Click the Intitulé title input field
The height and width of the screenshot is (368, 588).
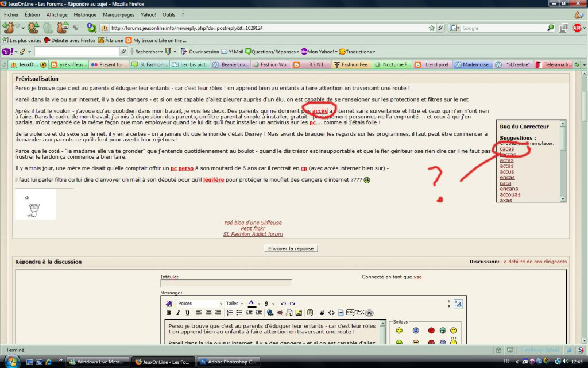tap(226, 283)
